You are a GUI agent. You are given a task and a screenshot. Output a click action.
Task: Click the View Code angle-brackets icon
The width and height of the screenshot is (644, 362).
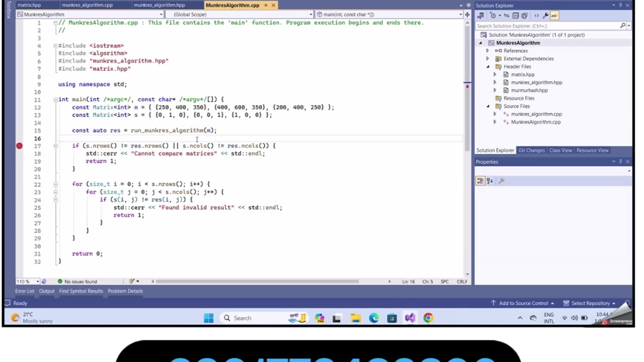[536, 16]
